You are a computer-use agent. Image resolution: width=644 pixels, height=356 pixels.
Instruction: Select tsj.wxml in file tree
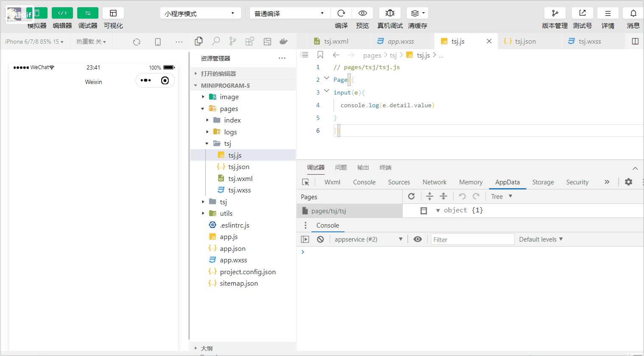[x=243, y=178]
